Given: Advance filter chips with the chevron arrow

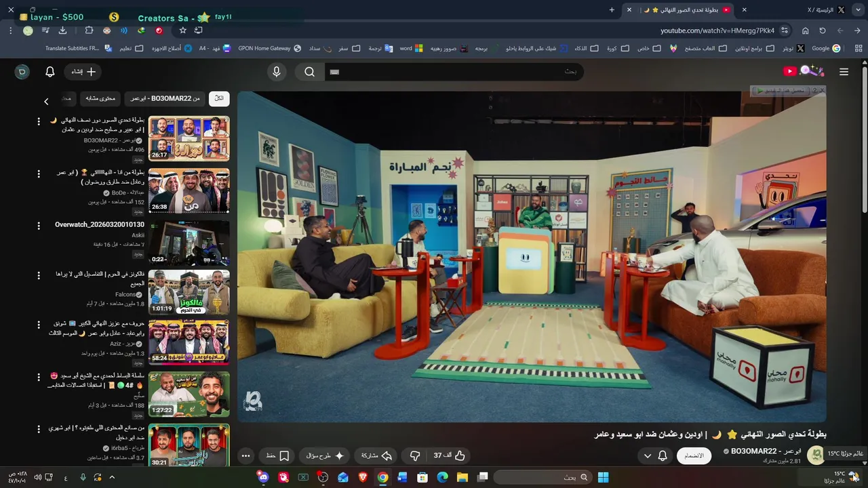Looking at the screenshot, I should pyautogui.click(x=46, y=101).
